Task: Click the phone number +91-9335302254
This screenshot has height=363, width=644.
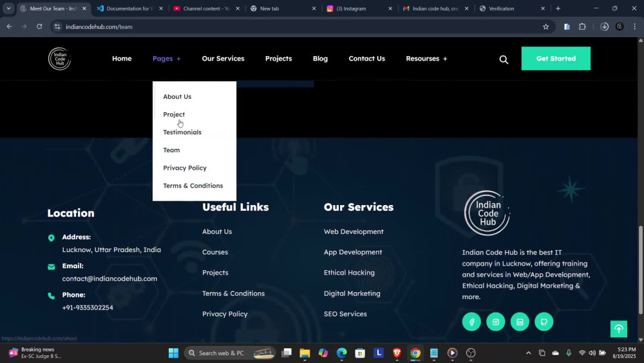Action: (x=88, y=307)
